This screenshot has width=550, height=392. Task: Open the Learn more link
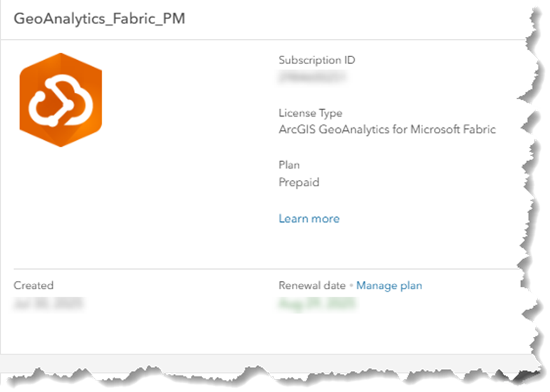[x=309, y=219]
